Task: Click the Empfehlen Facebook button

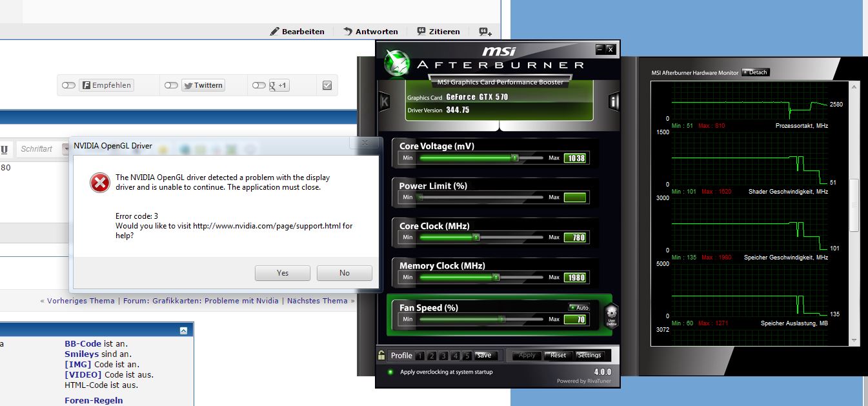Action: (106, 85)
